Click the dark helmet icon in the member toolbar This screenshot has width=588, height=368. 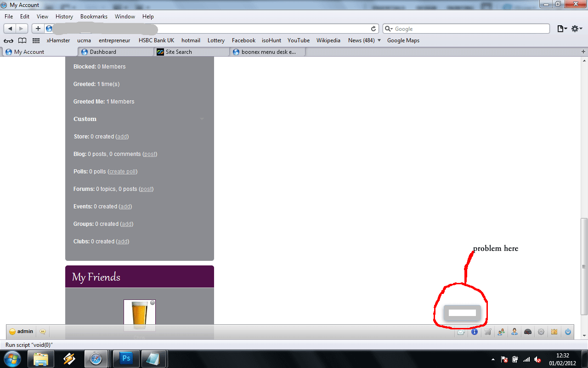pos(528,332)
